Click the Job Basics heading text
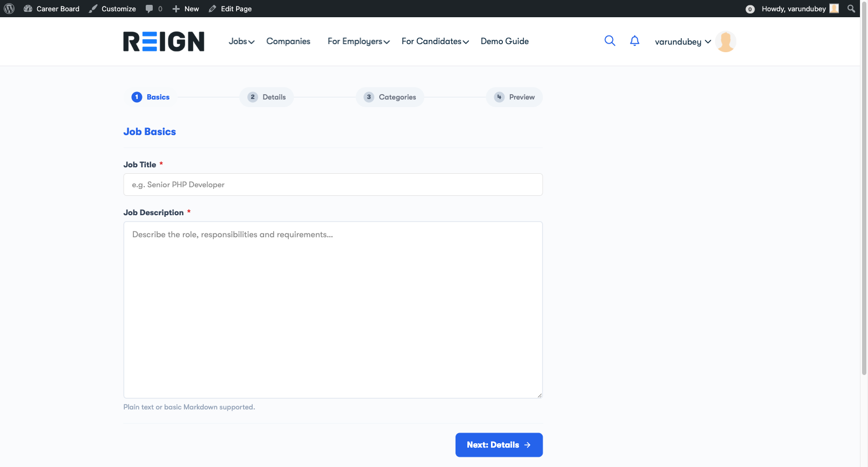This screenshot has width=868, height=467. pos(150,132)
